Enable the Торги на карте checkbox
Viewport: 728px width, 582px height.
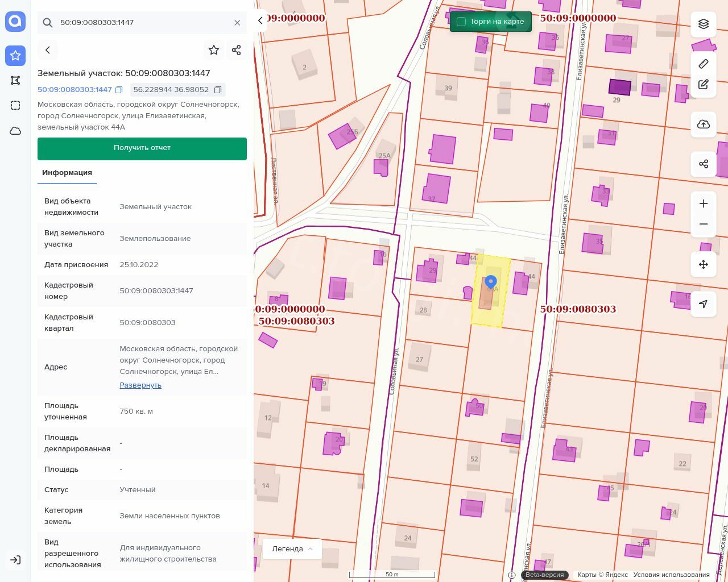pyautogui.click(x=461, y=22)
